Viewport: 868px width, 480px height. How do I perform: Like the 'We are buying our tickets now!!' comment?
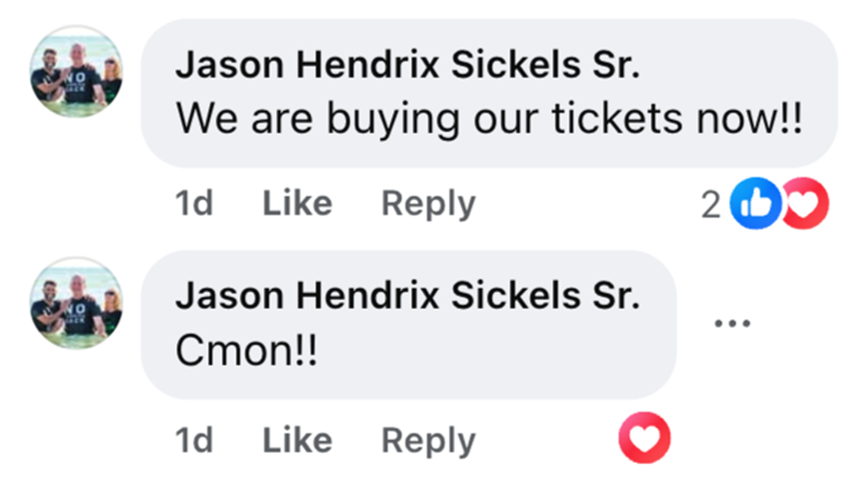coord(297,204)
